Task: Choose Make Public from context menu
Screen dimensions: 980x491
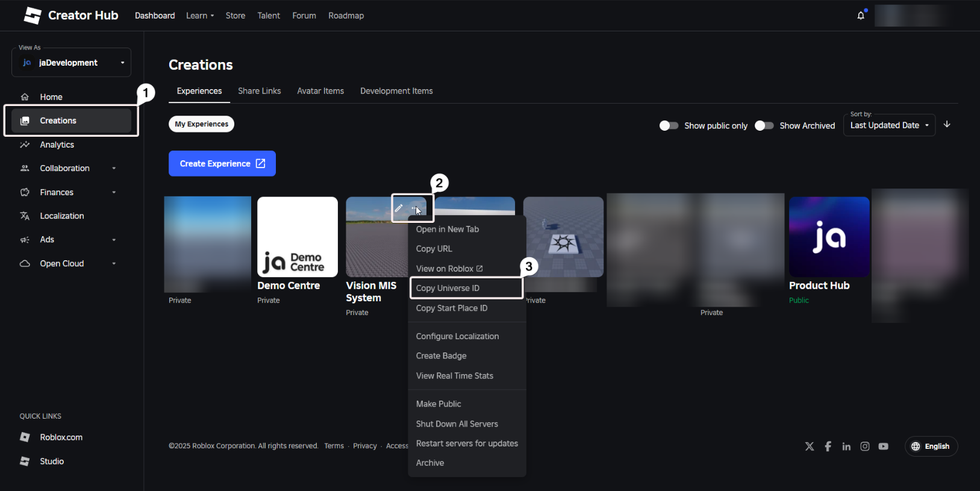Action: (467, 404)
